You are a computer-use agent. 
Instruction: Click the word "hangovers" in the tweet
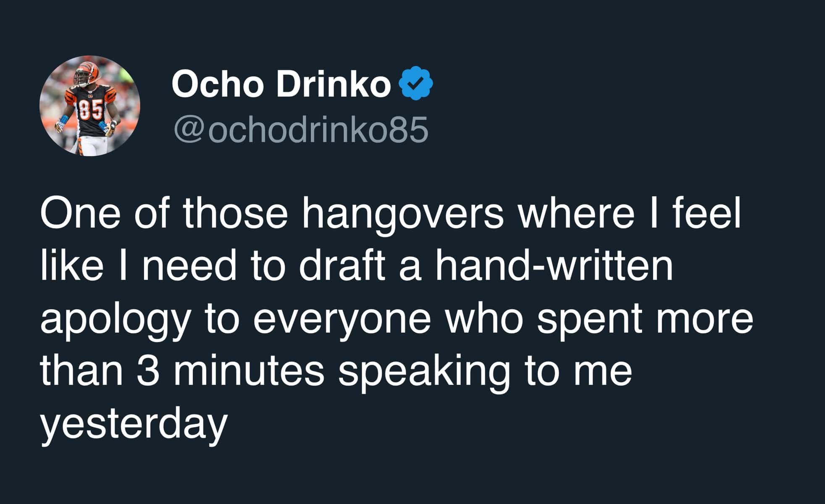[x=402, y=215]
